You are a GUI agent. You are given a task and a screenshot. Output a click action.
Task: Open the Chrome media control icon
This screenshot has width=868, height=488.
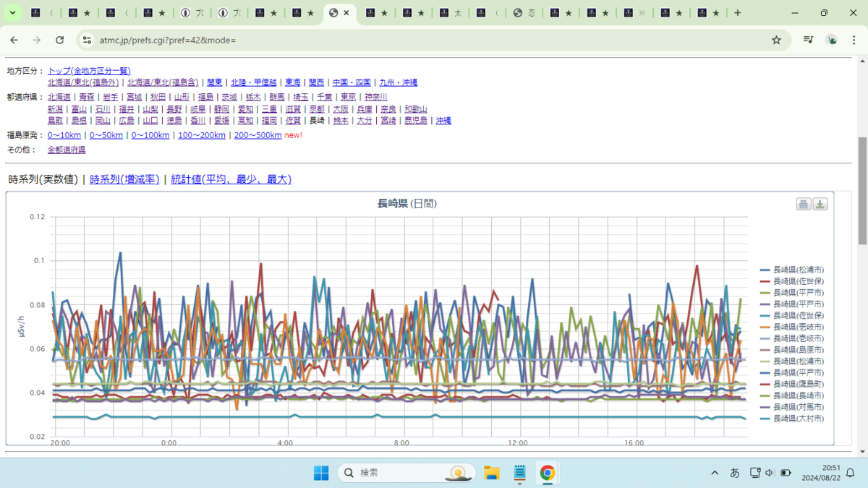pos(809,40)
